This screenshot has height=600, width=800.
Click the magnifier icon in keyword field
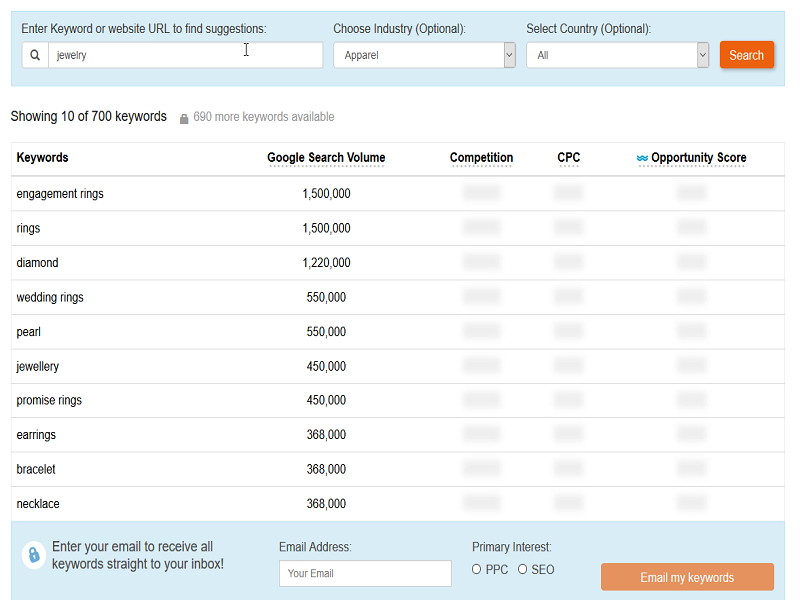point(35,55)
